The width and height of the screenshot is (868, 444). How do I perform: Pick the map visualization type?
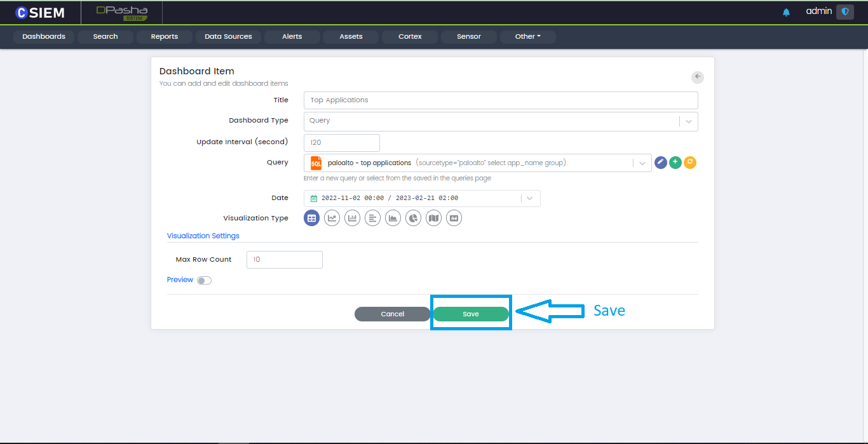coord(433,218)
